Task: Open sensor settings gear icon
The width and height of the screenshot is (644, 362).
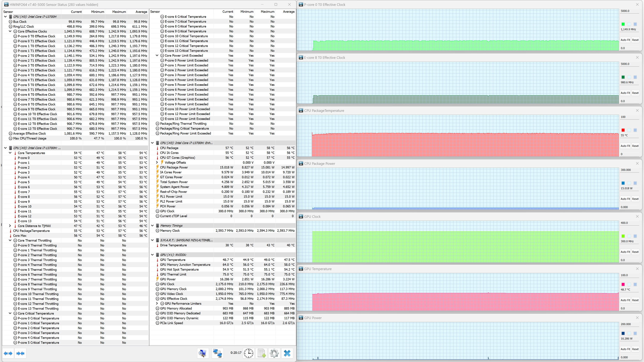Action: pos(274,353)
